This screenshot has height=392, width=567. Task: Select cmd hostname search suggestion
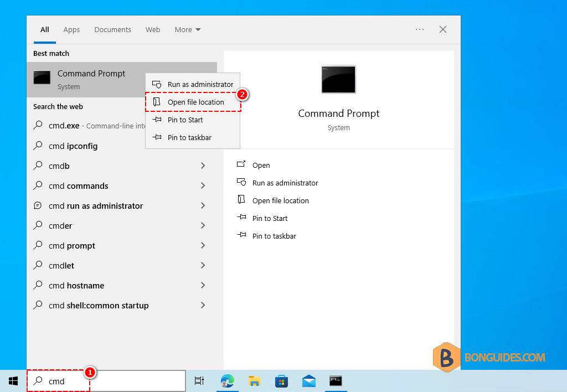pos(121,285)
